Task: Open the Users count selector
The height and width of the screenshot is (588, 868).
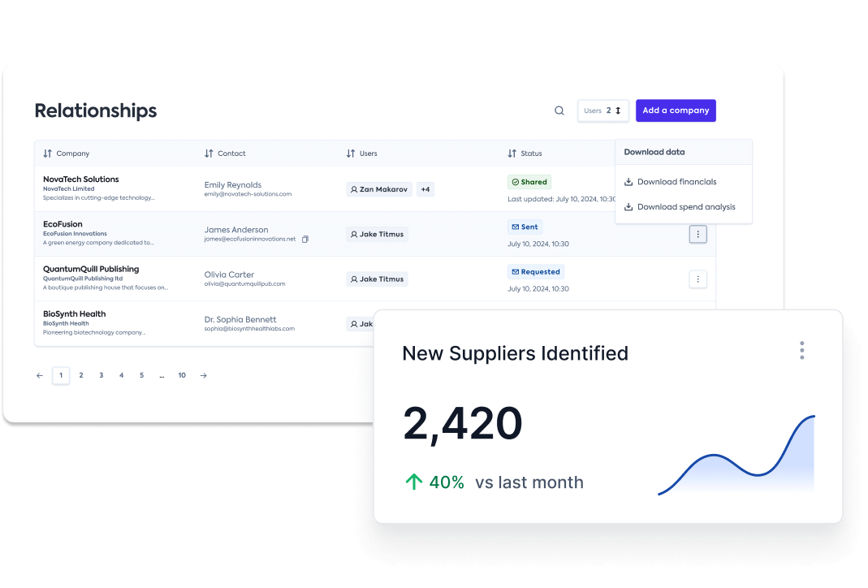Action: (x=602, y=111)
